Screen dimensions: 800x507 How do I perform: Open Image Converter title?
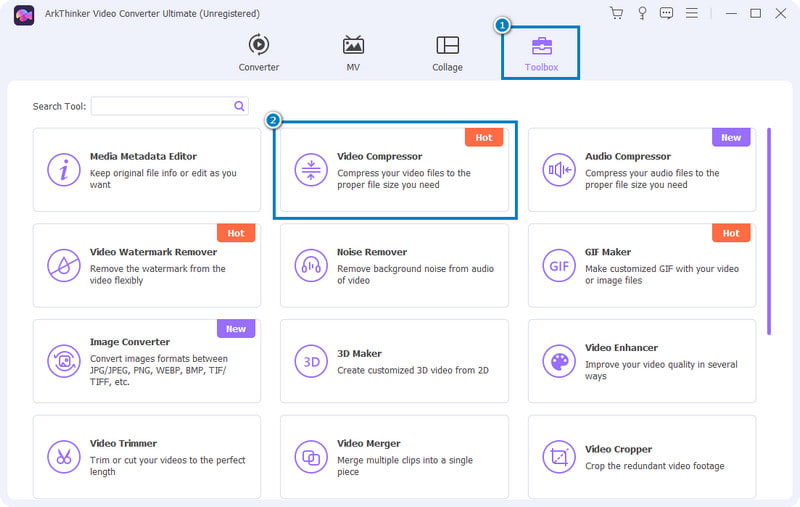pyautogui.click(x=130, y=342)
